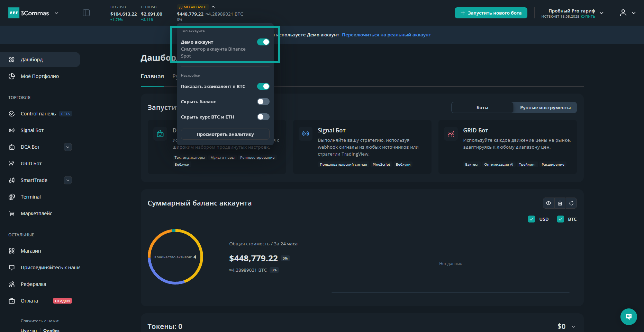
Task: Click PineScript tag on Signal Бот card
Action: point(381,164)
